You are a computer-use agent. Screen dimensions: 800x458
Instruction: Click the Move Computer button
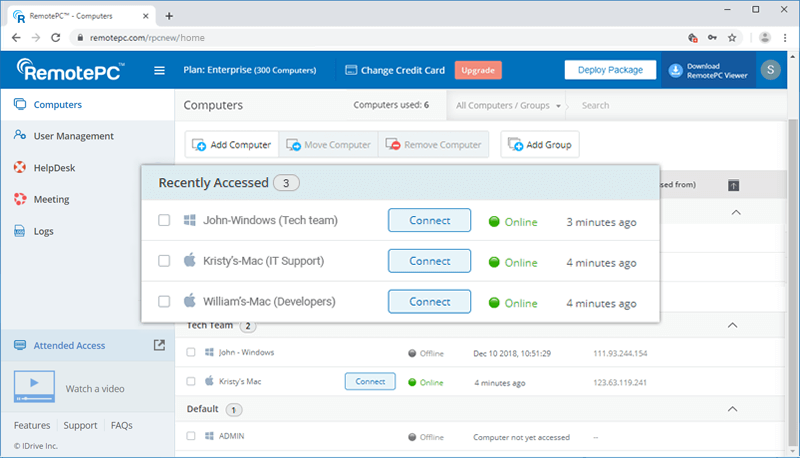coord(328,145)
